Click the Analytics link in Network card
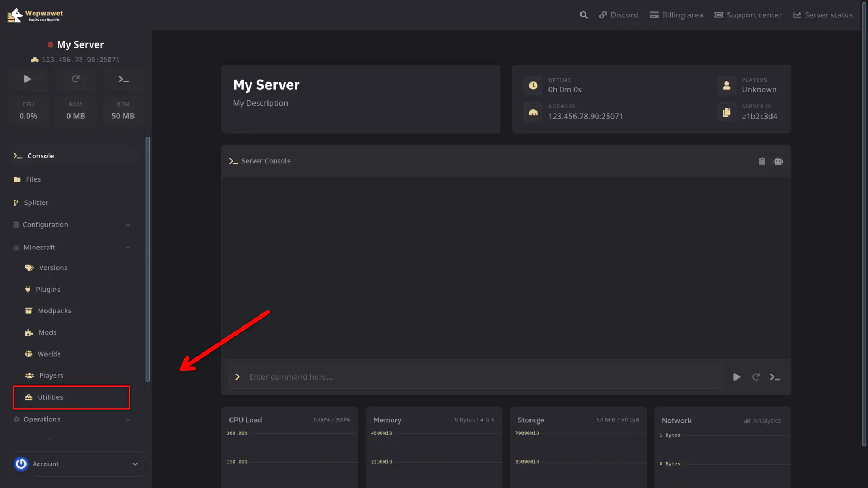The height and width of the screenshot is (488, 868). [762, 421]
